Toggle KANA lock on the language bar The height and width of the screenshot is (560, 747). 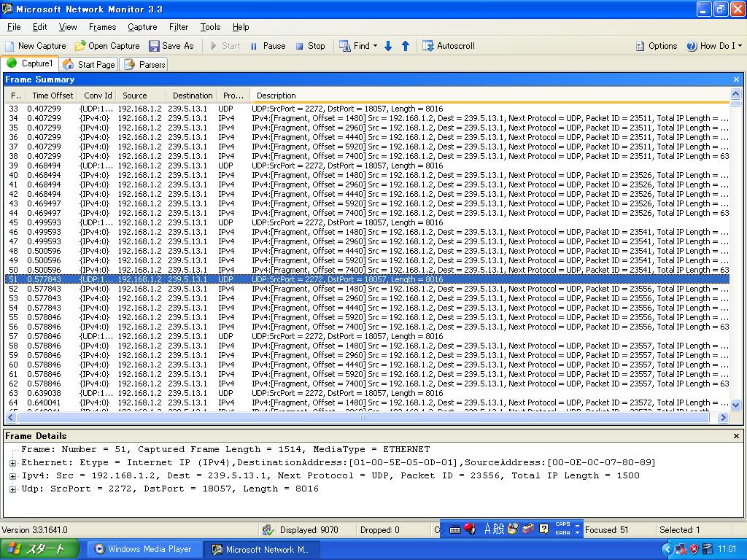click(x=562, y=533)
